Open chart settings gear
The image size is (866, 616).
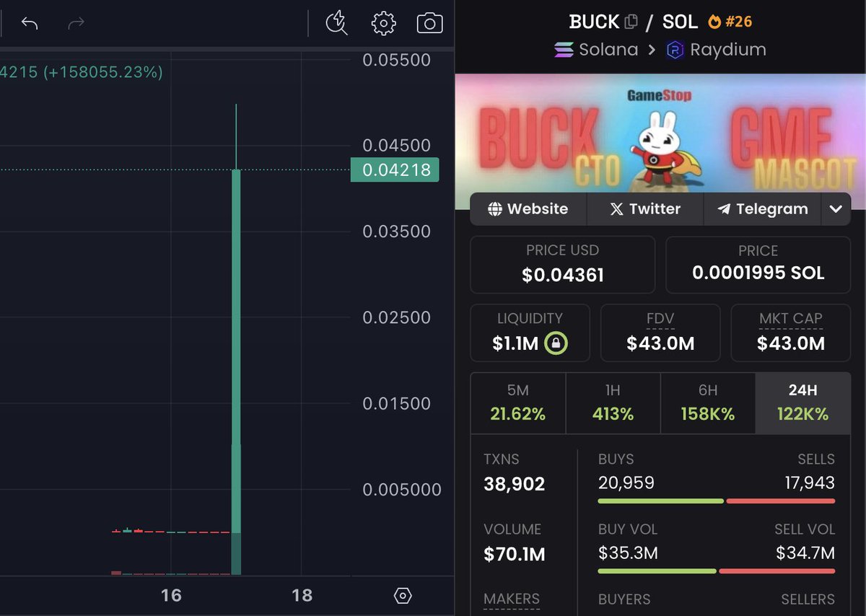[383, 23]
